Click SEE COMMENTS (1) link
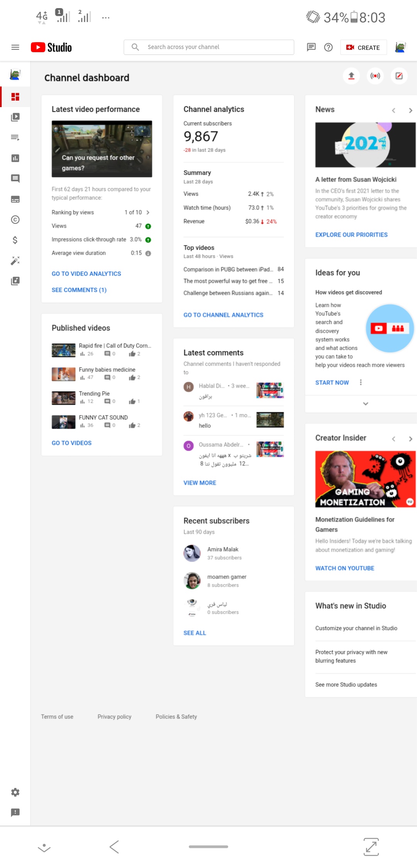 (x=79, y=290)
